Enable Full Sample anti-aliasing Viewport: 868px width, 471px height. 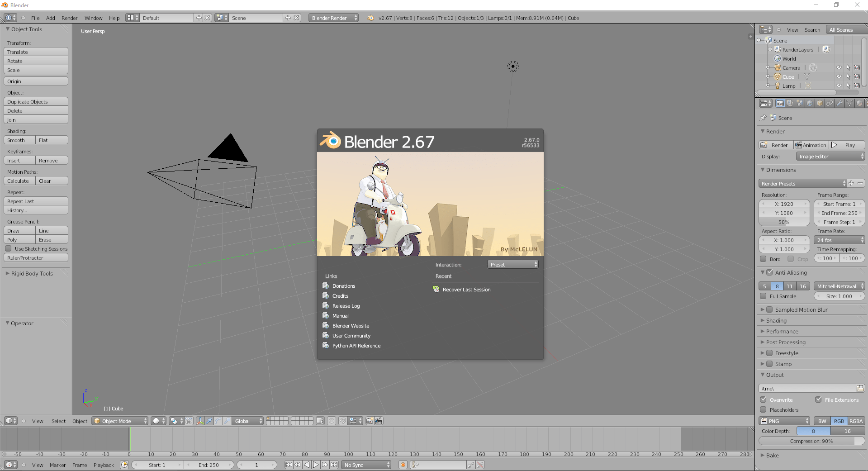pyautogui.click(x=764, y=296)
